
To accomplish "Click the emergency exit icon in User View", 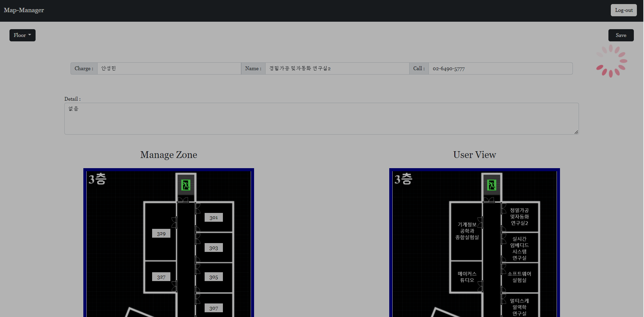I will click(492, 185).
